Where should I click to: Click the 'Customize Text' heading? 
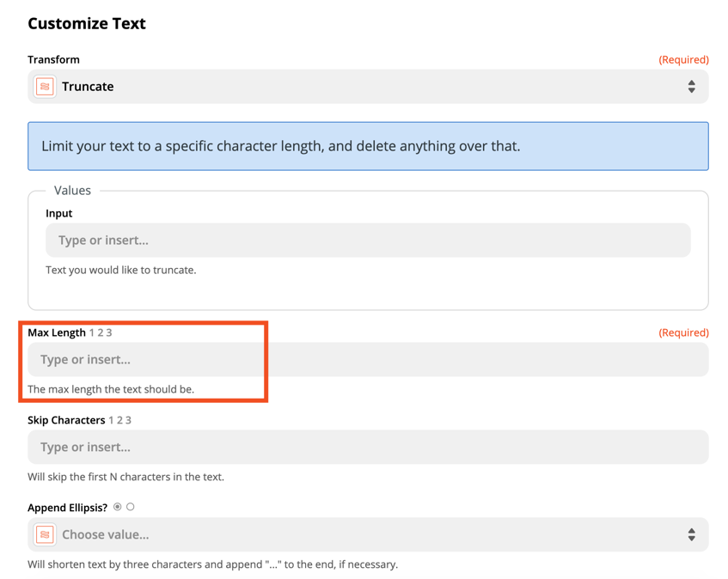click(x=87, y=24)
